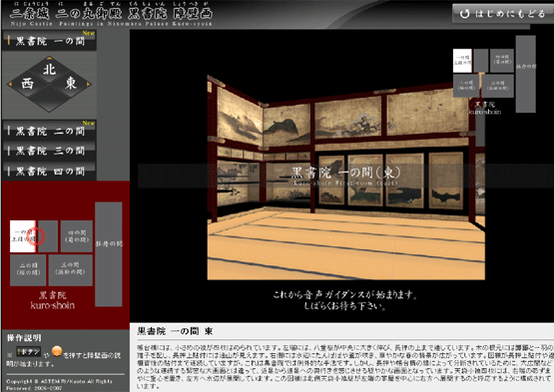Screen dimensions: 554x392
Task: Select 一の間 room on left floor map
Action: coord(23,236)
